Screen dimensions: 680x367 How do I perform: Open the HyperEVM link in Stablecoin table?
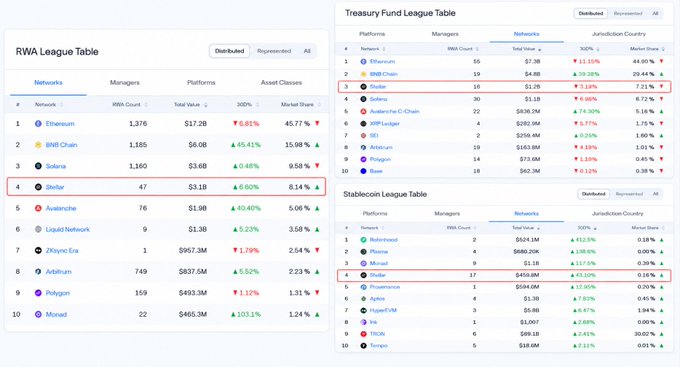(383, 310)
